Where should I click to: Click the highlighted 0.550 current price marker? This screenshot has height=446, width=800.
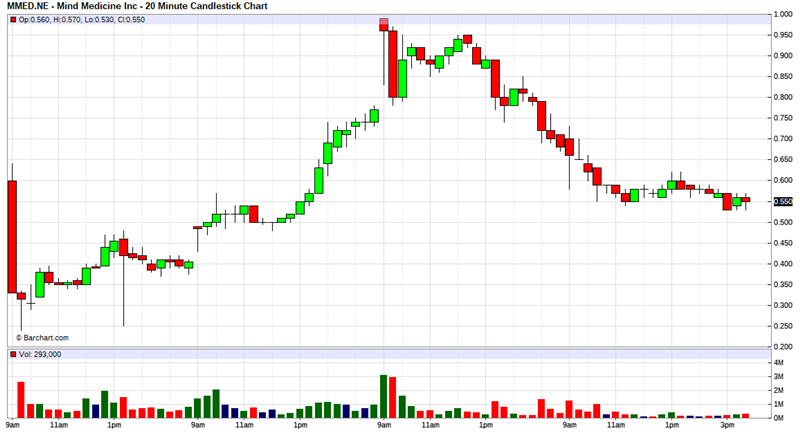click(x=783, y=202)
